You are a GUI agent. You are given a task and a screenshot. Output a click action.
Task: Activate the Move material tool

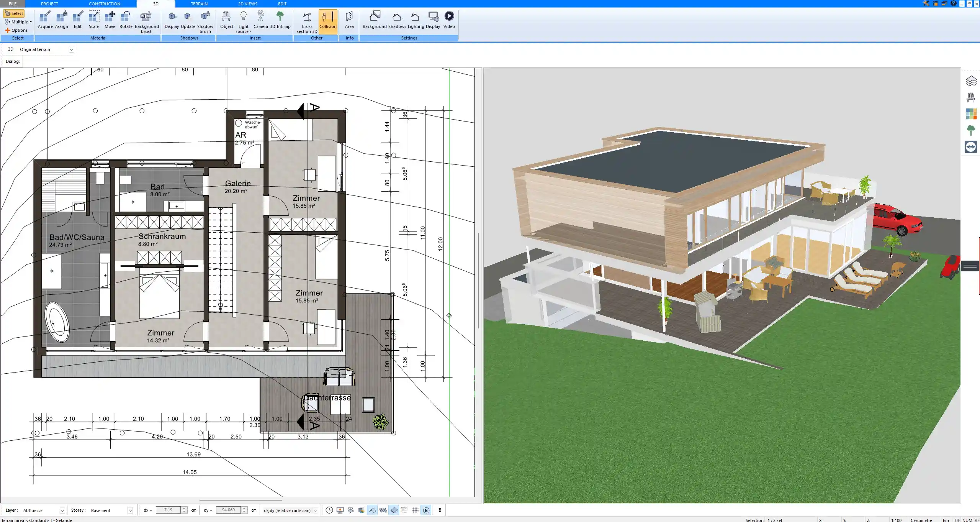(110, 20)
